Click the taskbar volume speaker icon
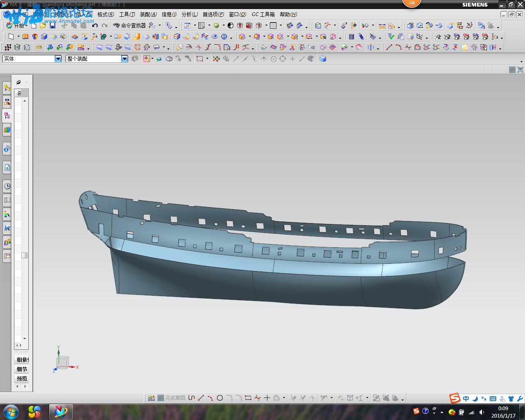Viewport: 525px width, 420px height. pos(482,412)
